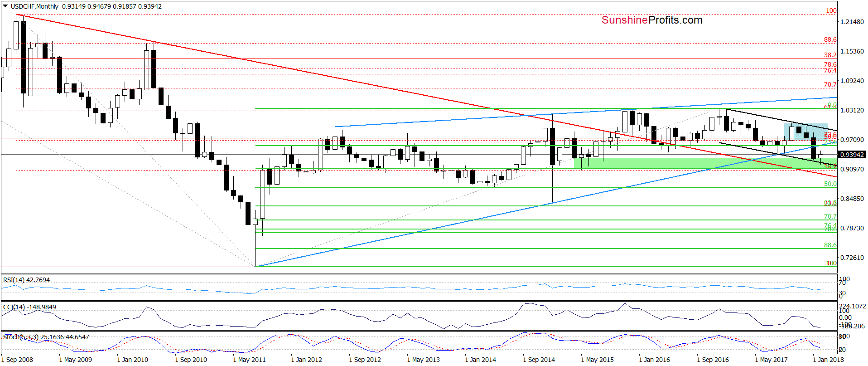This screenshot has height=366, width=868.
Task: Click the red 38.2 Fibonacci label near 1.15360
Action: [830, 55]
